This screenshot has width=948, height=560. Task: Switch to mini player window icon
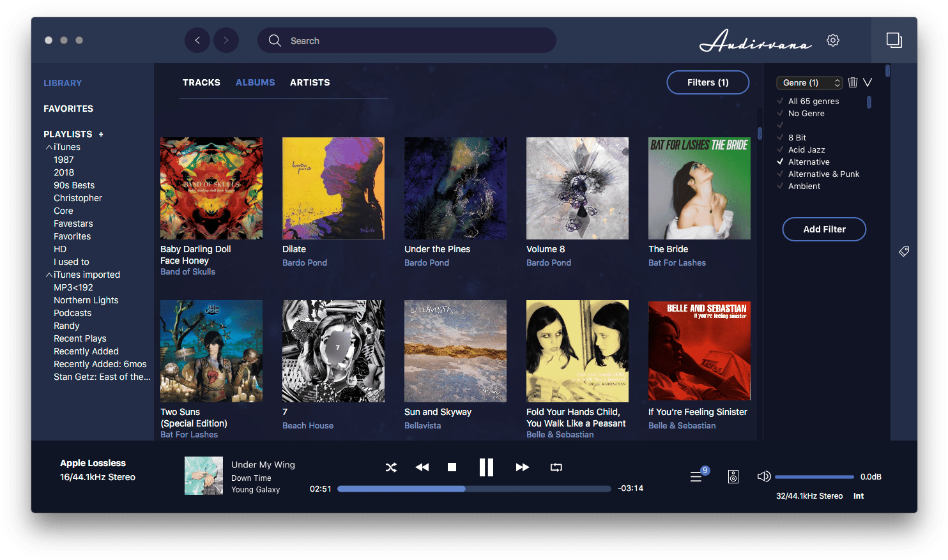tap(894, 40)
